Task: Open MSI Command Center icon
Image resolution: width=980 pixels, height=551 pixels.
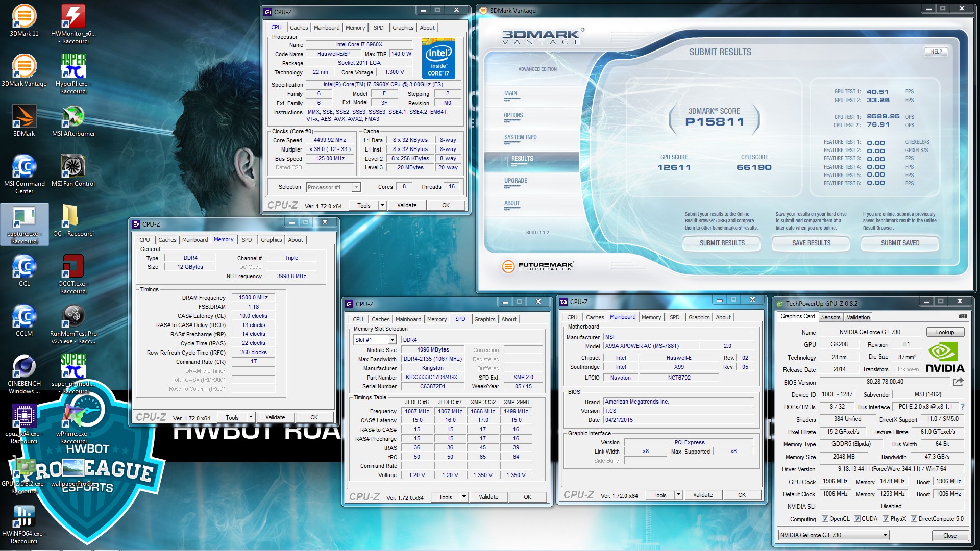Action: 24,174
